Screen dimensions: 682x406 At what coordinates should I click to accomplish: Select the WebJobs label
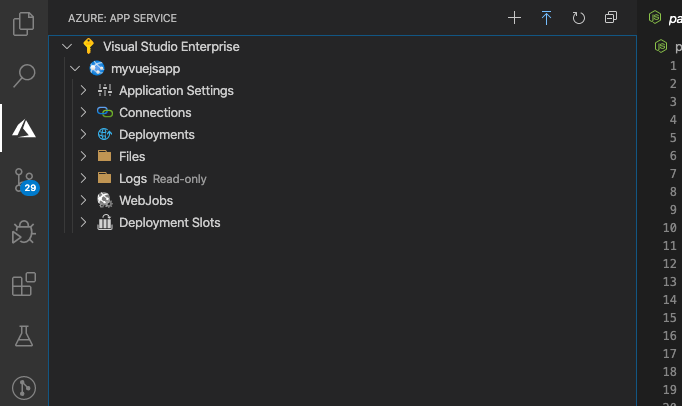(x=146, y=201)
